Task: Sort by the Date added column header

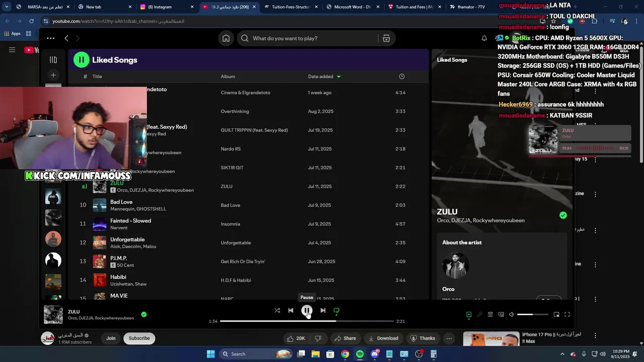Action: 325,76
